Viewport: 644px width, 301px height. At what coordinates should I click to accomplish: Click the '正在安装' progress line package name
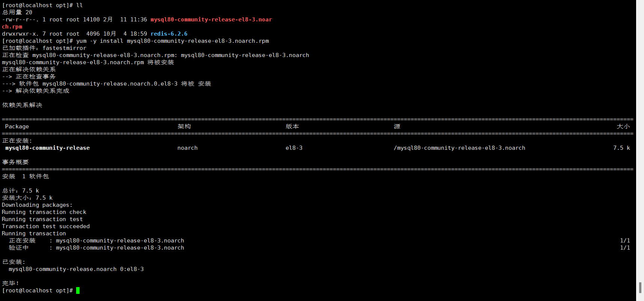pyautogui.click(x=120, y=241)
